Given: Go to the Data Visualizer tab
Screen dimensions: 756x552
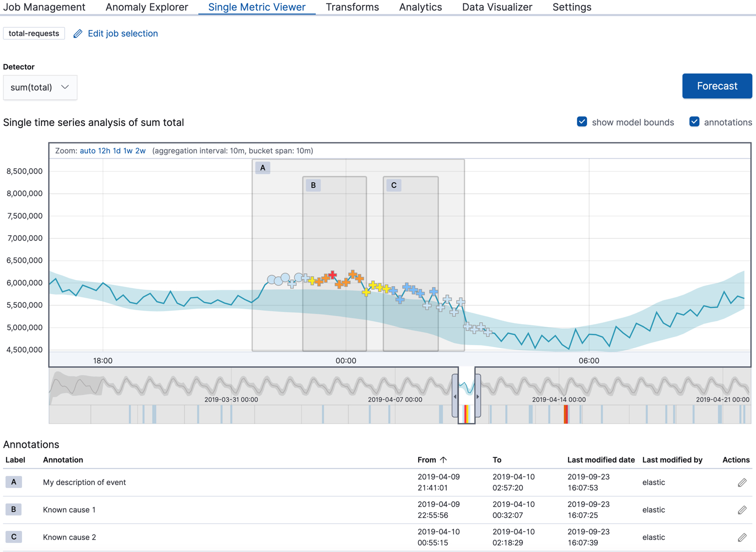Looking at the screenshot, I should coord(497,7).
